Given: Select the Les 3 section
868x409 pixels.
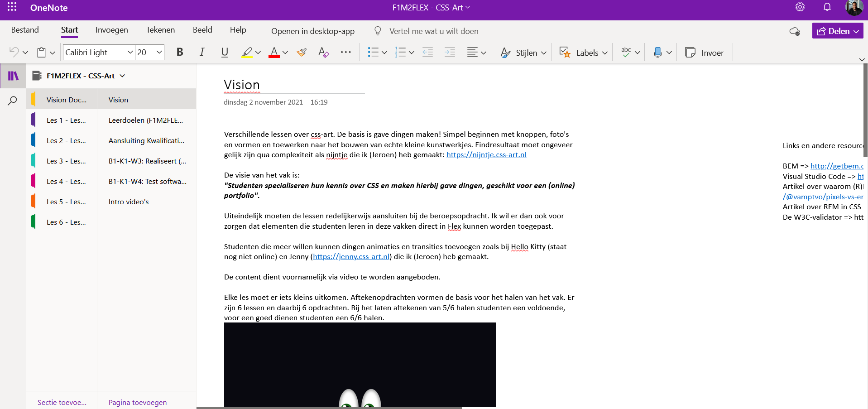Looking at the screenshot, I should [x=62, y=161].
